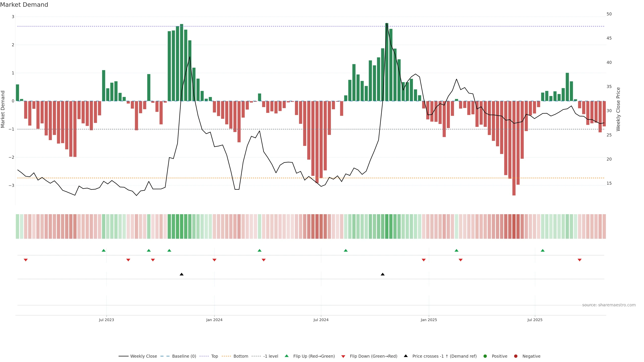
Task: Click the green Flip Up legend triangle
Action: tap(287, 356)
